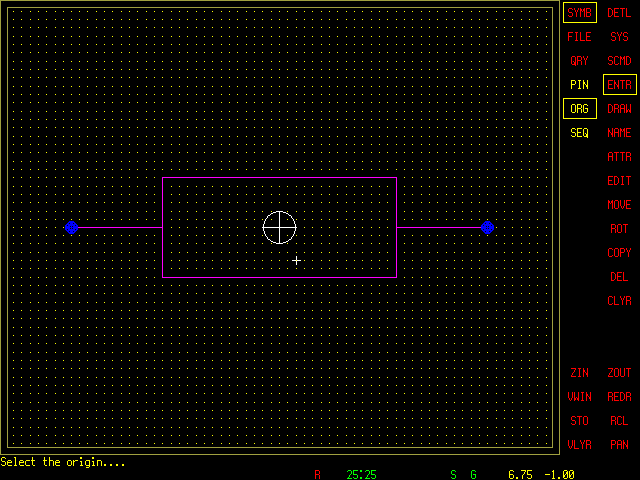Select the DEL delete command

click(619, 277)
